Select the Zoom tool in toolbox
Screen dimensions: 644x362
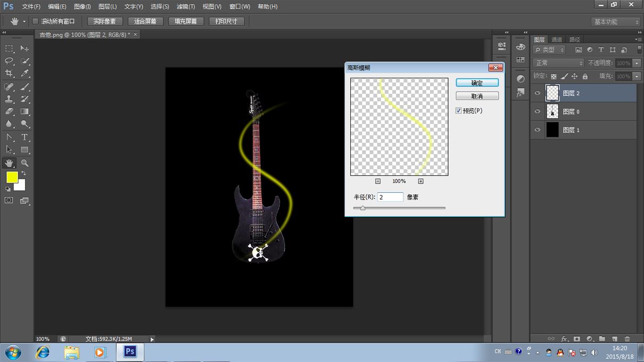pyautogui.click(x=24, y=163)
